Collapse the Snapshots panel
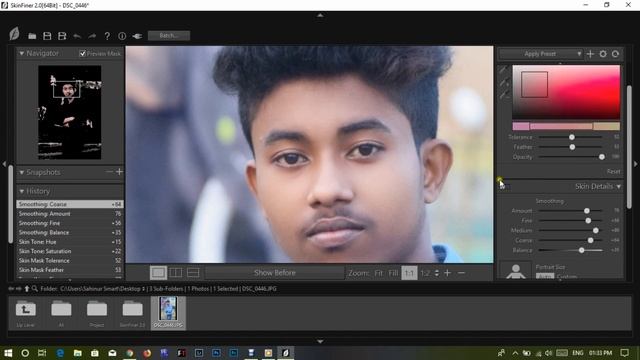640x360 pixels. click(x=22, y=173)
